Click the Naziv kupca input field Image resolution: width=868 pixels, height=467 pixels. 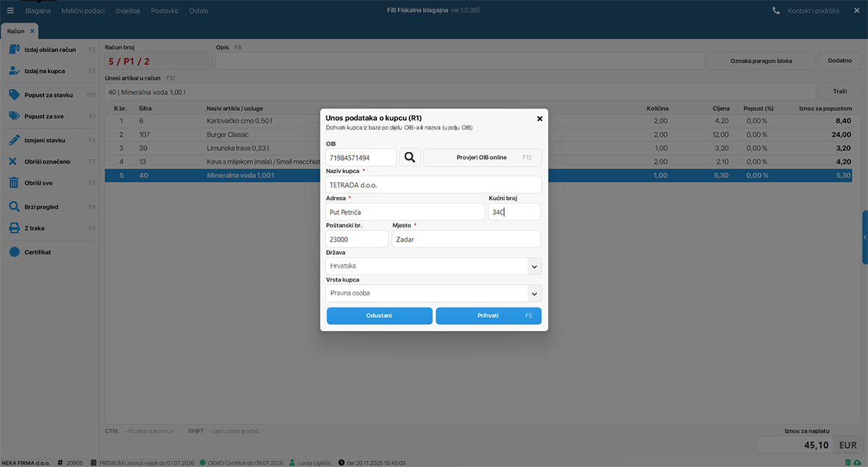(x=433, y=185)
